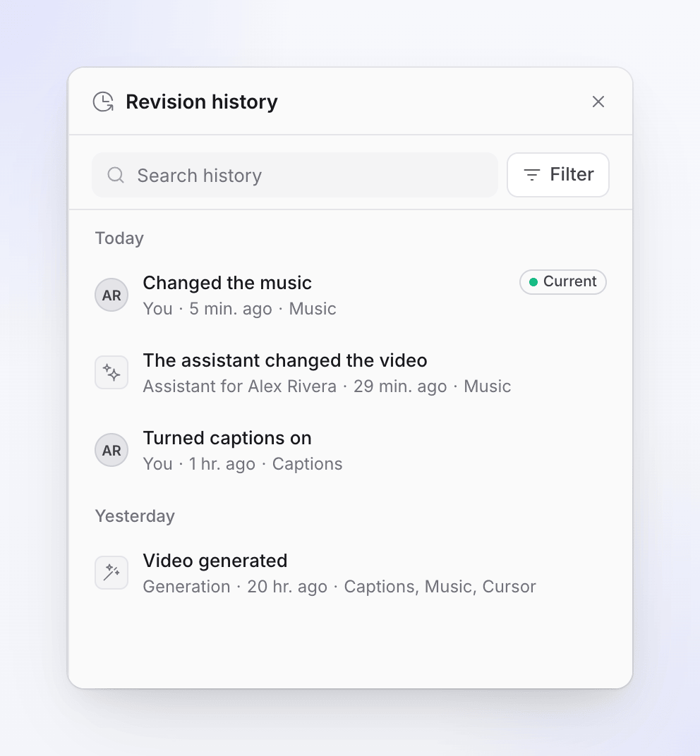Click the Today section header
Screen dimensions: 700x756
(x=119, y=238)
